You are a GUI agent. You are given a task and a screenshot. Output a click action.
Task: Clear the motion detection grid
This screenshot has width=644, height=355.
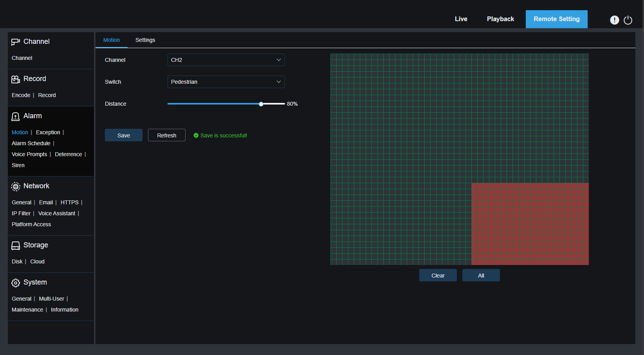point(438,276)
